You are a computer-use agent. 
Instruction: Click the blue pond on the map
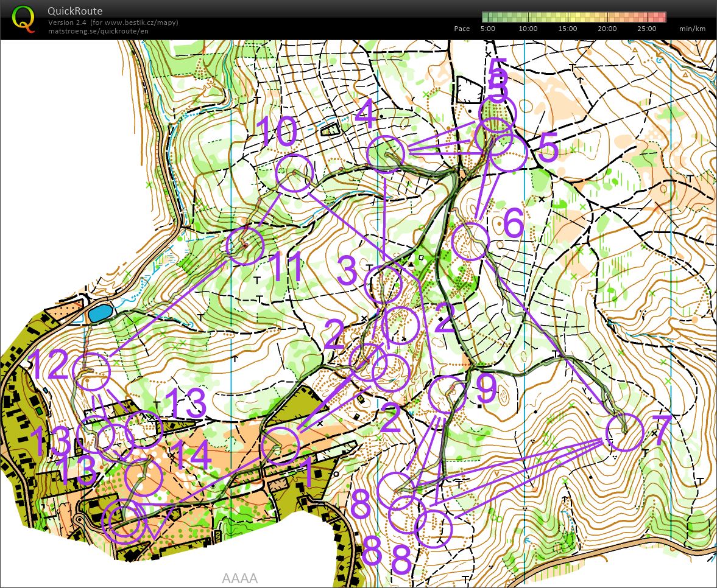pyautogui.click(x=100, y=313)
